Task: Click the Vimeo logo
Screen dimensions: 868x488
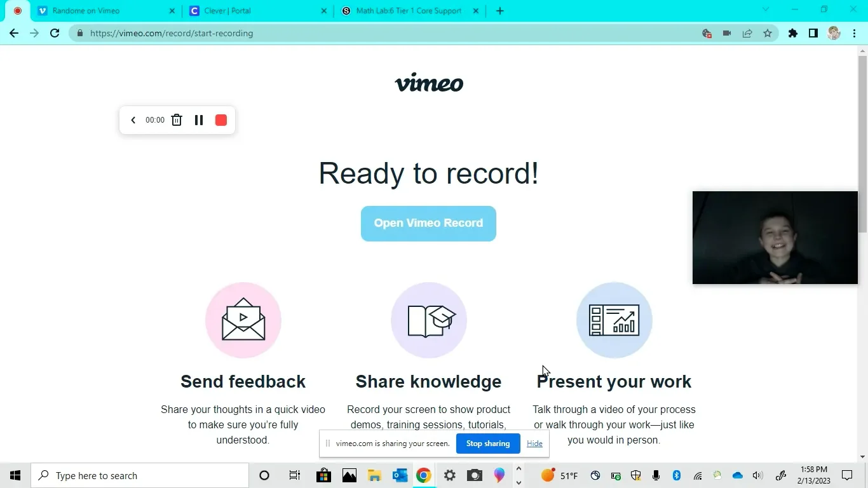Action: tap(429, 83)
